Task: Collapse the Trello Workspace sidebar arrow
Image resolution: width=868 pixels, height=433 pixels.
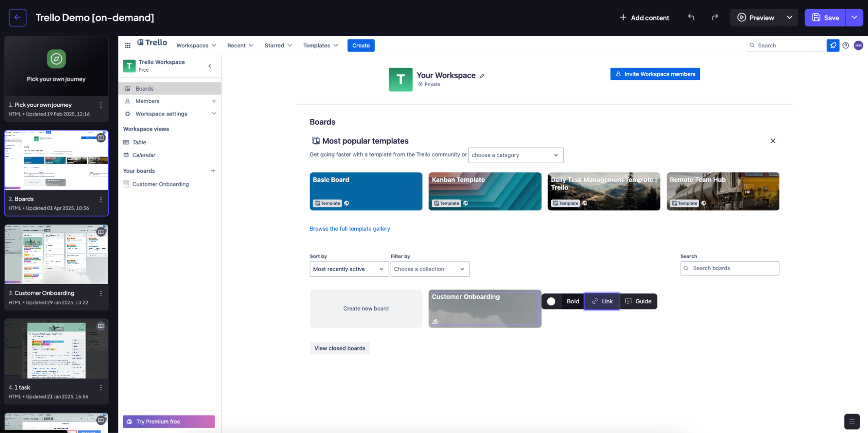Action: point(210,66)
